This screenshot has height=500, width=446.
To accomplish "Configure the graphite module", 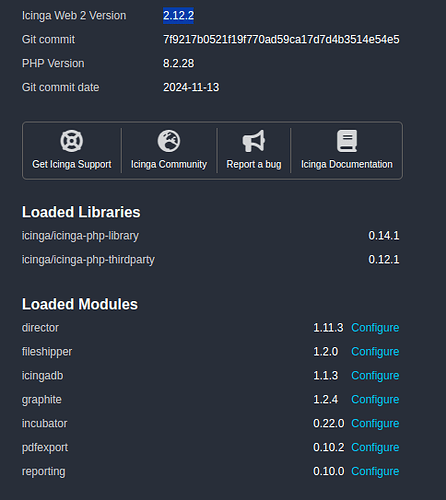I will (x=375, y=400).
